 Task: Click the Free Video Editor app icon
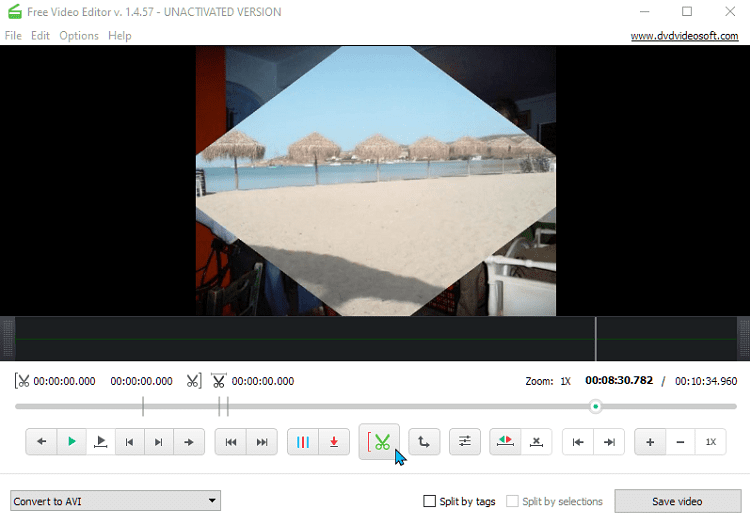[x=15, y=11]
